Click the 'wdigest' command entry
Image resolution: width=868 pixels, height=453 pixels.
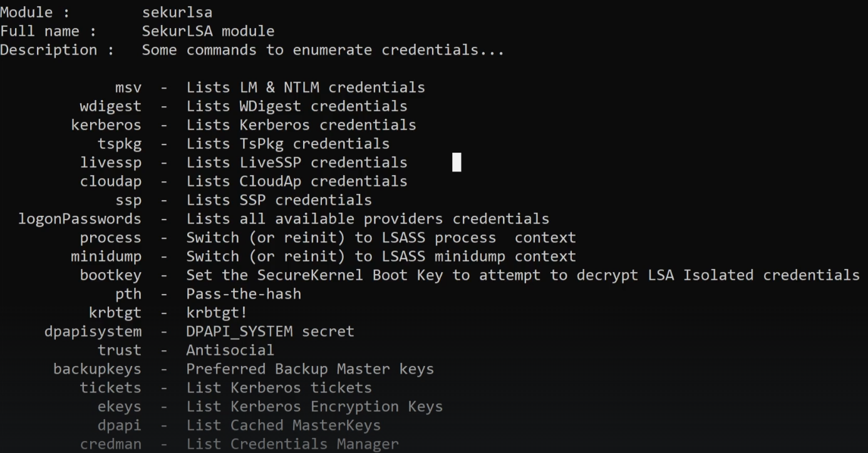(x=110, y=106)
